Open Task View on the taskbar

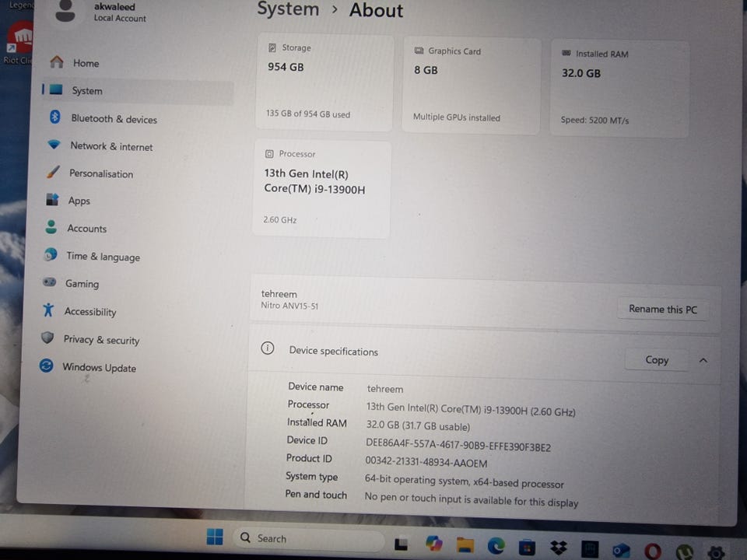pyautogui.click(x=402, y=544)
